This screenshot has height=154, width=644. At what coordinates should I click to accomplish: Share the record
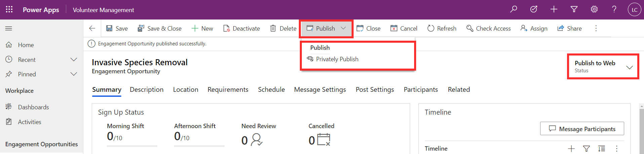click(x=570, y=29)
